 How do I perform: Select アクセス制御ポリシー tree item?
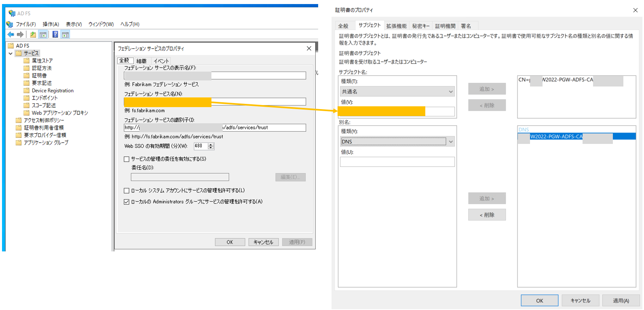click(44, 120)
